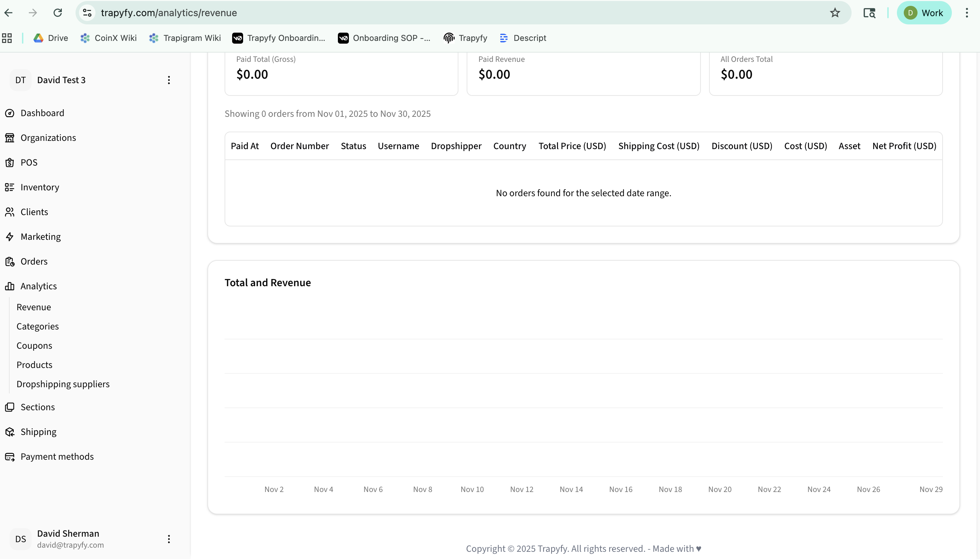This screenshot has height=559, width=980.
Task: Click the Shipping Cost (USD) column header
Action: (x=659, y=146)
